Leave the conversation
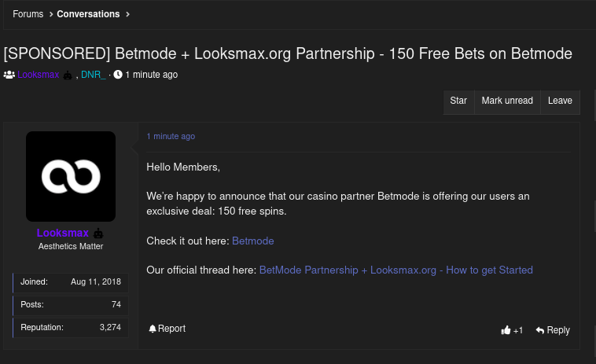 (x=560, y=101)
